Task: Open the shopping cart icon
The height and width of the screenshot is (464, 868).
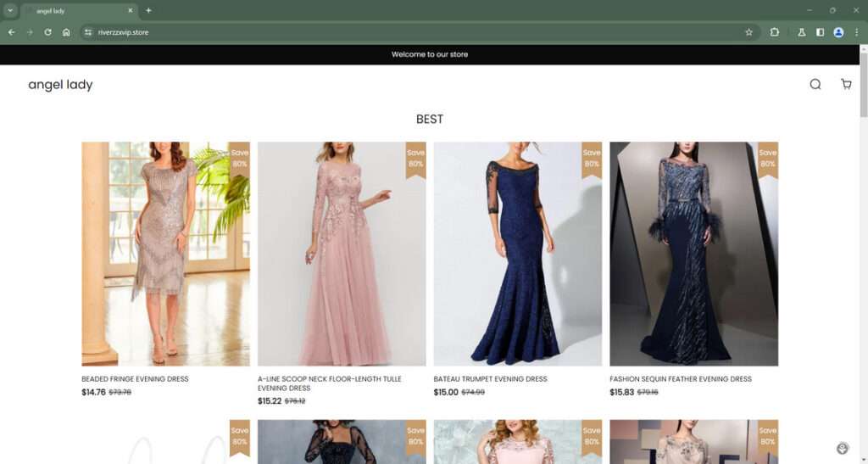Action: (847, 84)
